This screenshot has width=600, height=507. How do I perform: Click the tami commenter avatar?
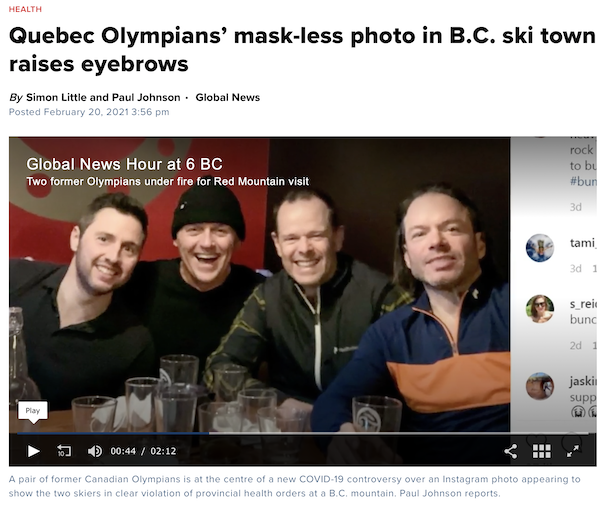pyautogui.click(x=540, y=248)
